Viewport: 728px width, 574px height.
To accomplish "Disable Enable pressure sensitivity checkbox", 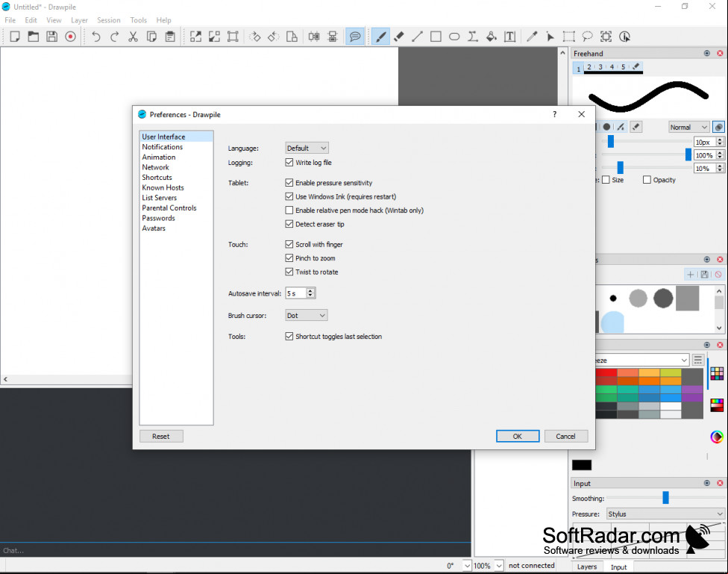I will [289, 183].
